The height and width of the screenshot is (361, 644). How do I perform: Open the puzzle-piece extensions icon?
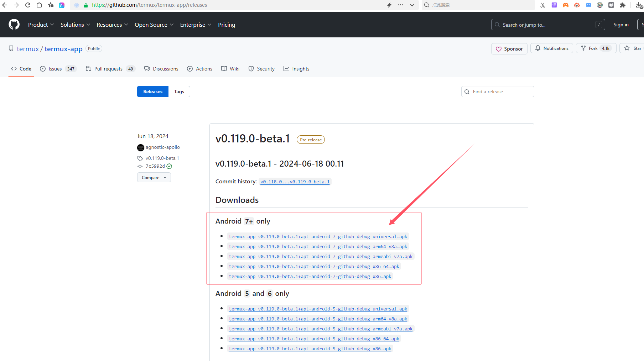(623, 5)
